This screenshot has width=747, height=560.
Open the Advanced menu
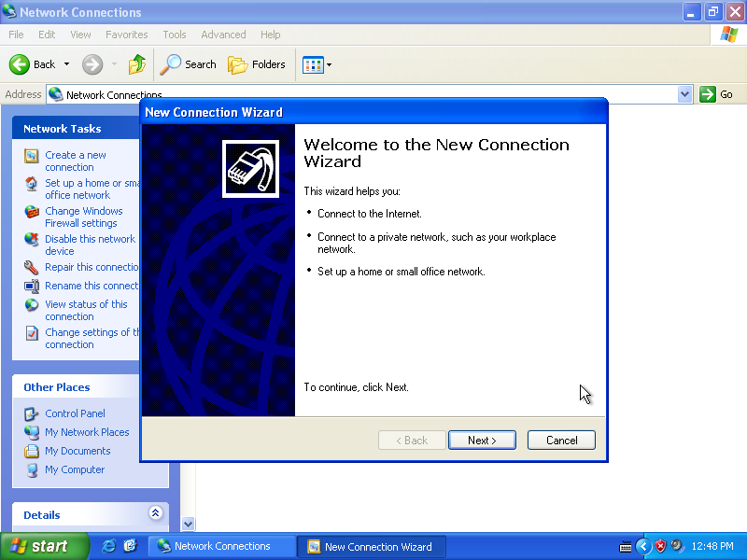point(223,35)
